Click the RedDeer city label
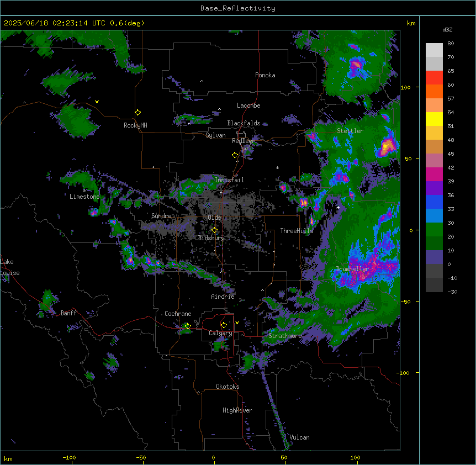 (244, 141)
